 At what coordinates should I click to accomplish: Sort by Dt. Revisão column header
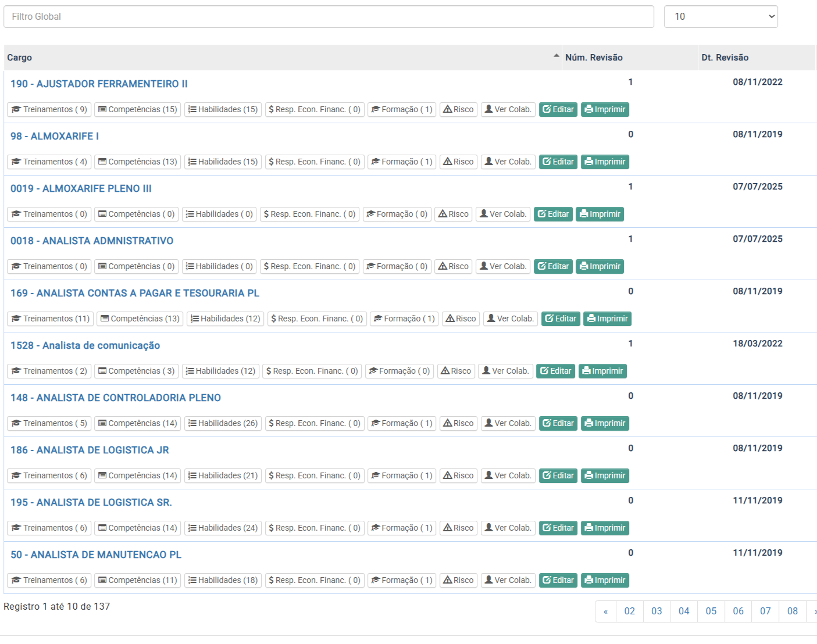tap(725, 58)
